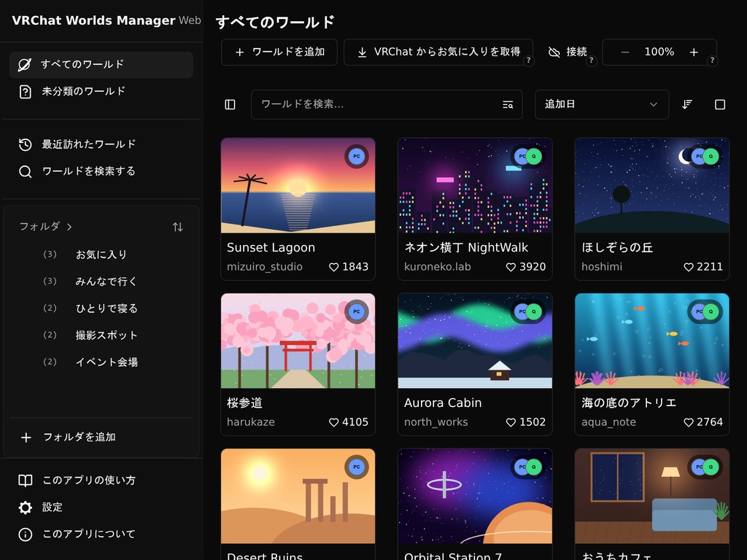Click ワールドを追加 button

tap(279, 52)
